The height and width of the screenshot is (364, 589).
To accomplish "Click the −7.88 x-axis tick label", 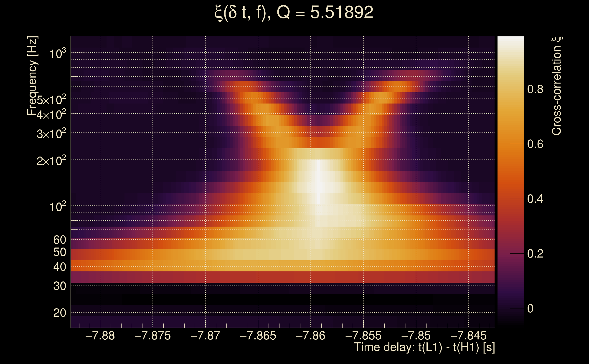I will click(100, 336).
